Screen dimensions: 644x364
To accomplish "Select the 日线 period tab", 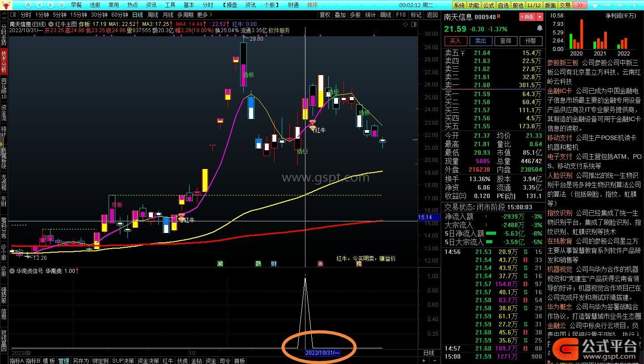I will point(137,15).
